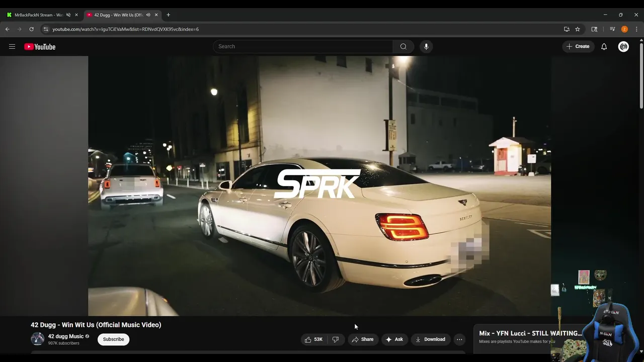The height and width of the screenshot is (362, 644).
Task: Go to YouTube home via logo
Action: 40,47
